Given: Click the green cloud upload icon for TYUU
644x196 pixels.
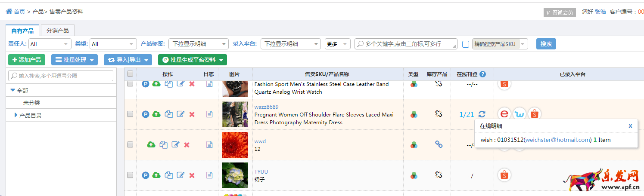Looking at the screenshot, I should click(157, 175).
